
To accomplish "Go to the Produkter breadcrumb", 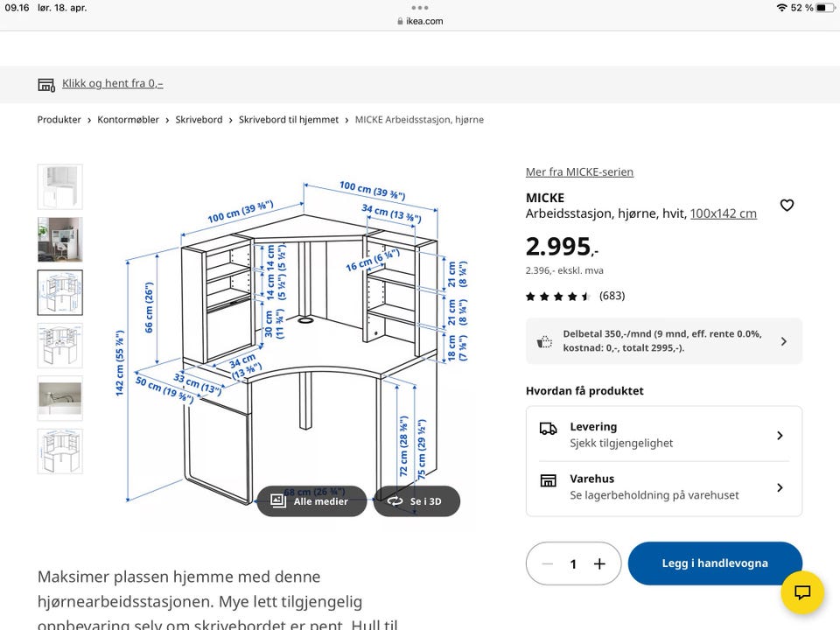I will coord(59,120).
